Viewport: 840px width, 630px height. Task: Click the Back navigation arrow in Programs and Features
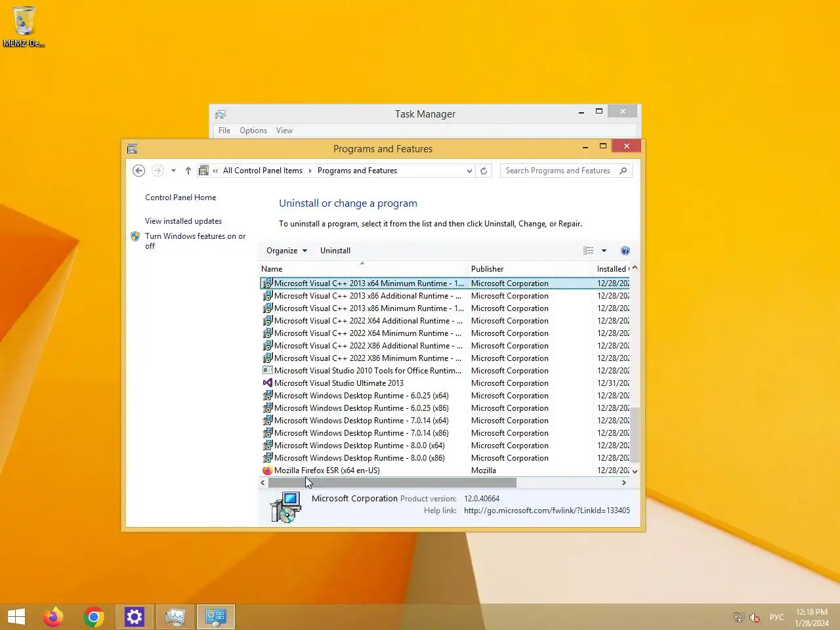point(138,171)
